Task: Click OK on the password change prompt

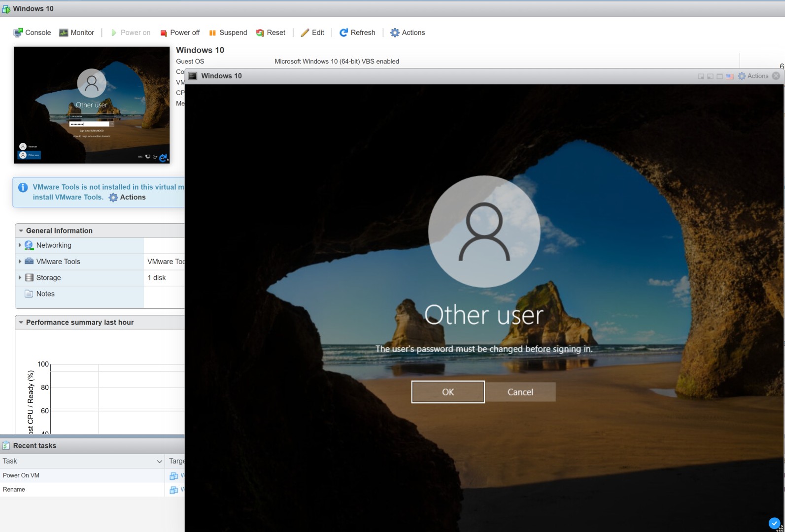Action: click(x=448, y=392)
